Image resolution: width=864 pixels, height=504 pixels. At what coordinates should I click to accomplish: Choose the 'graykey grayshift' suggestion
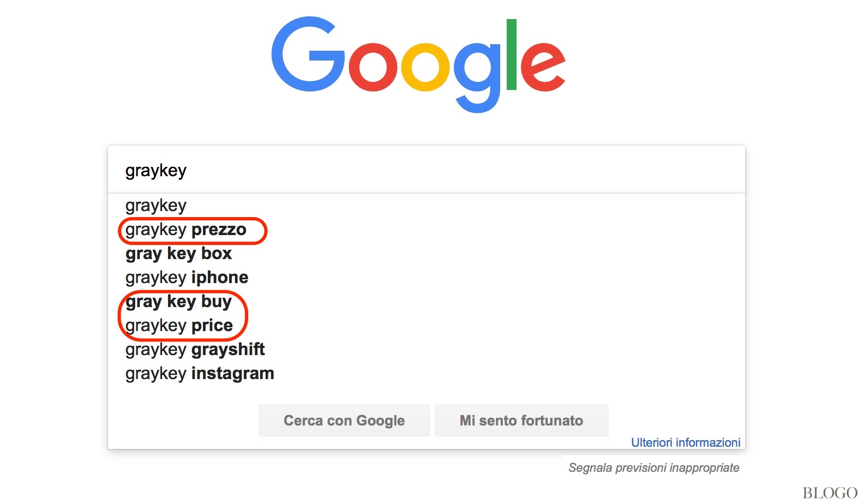coord(195,349)
